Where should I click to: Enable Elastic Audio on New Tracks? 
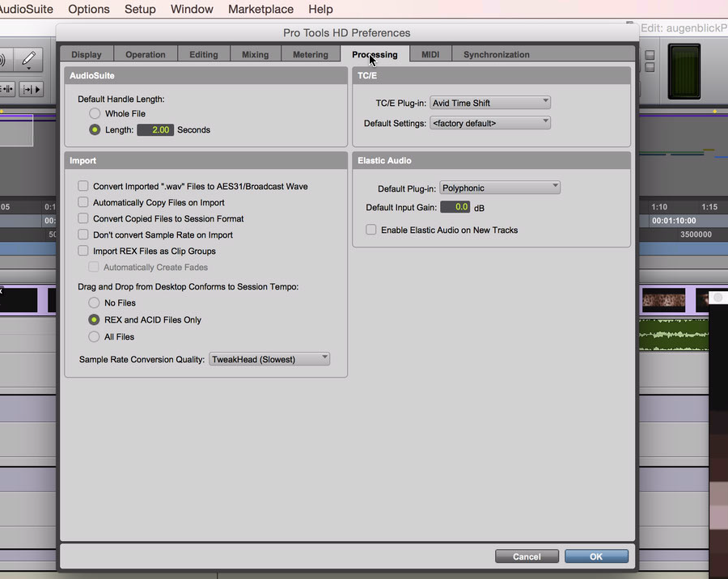pyautogui.click(x=371, y=230)
